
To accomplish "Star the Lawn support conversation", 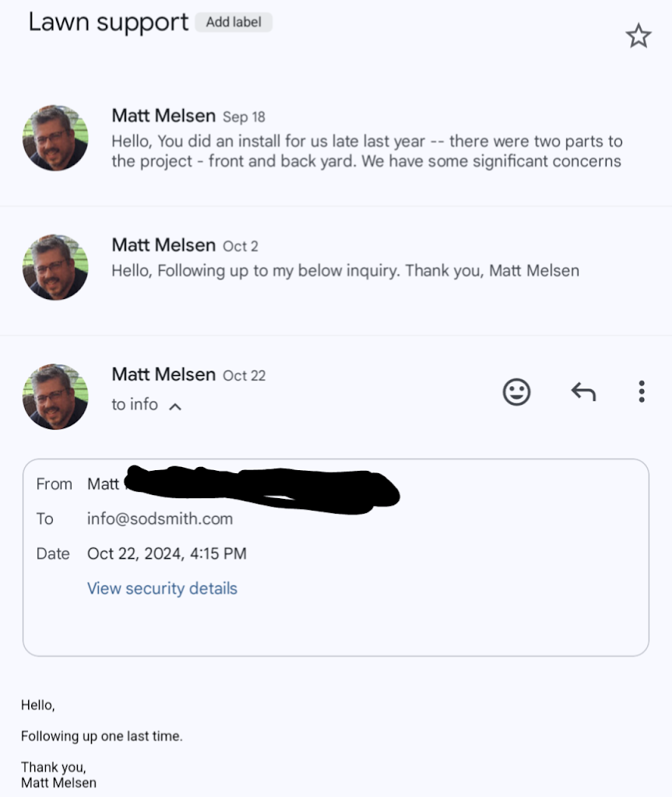I will 638,36.
